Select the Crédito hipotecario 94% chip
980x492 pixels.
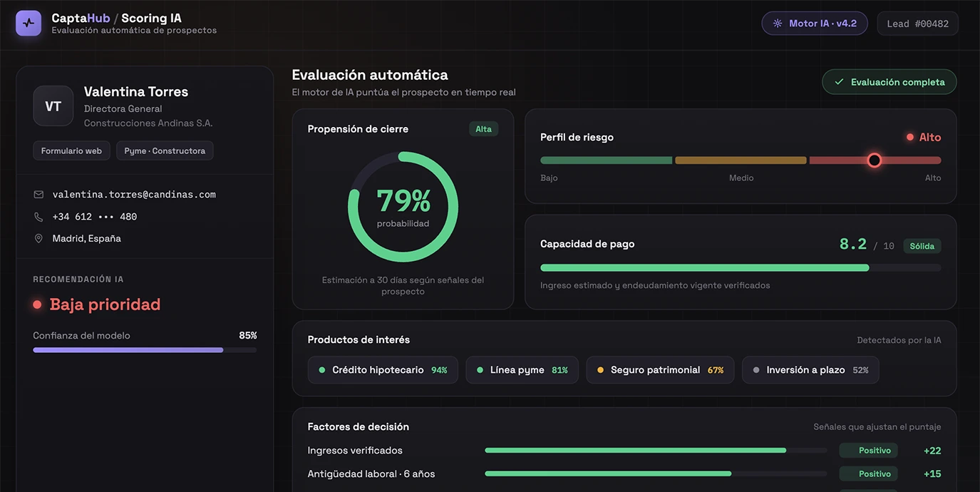pos(383,370)
